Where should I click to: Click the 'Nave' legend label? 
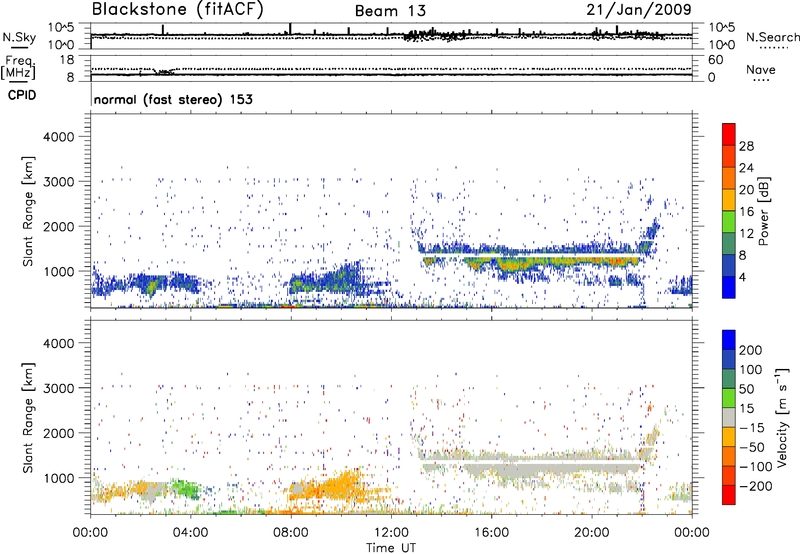click(761, 70)
